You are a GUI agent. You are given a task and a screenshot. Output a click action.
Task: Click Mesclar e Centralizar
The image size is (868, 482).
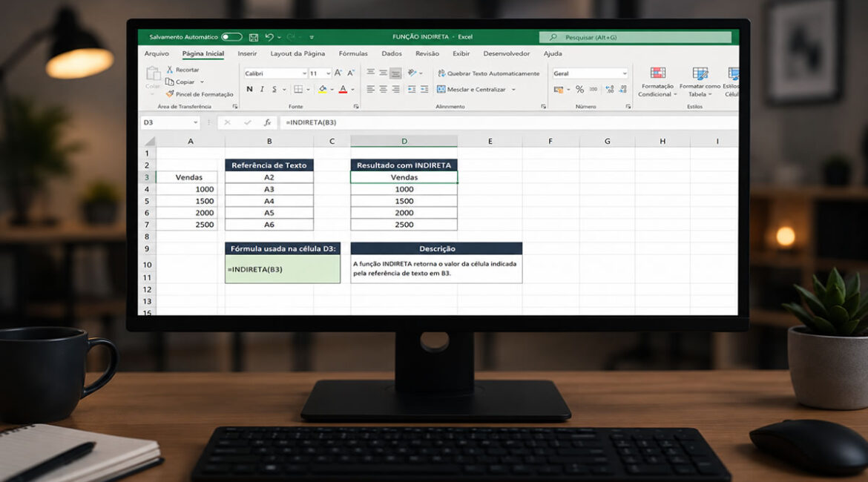tap(471, 89)
